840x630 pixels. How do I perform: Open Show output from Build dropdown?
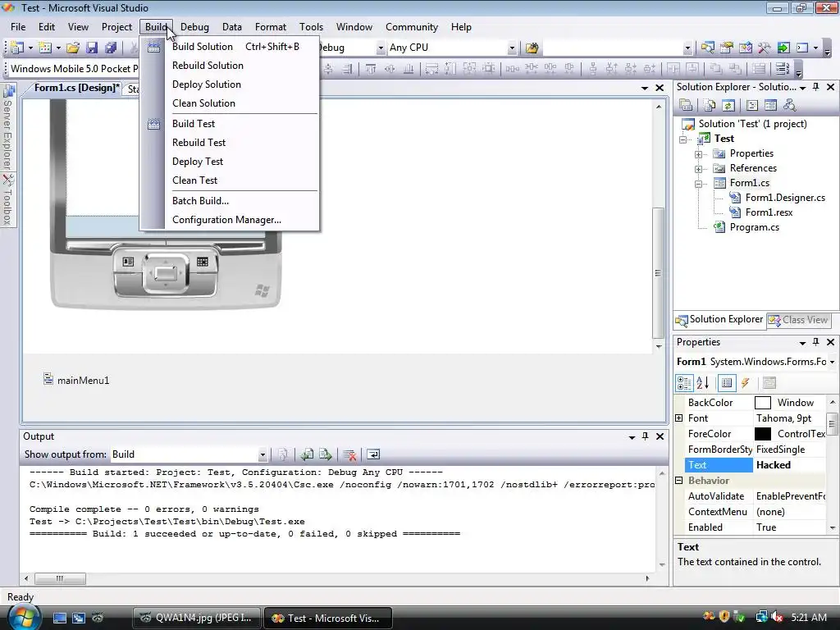[x=262, y=454]
